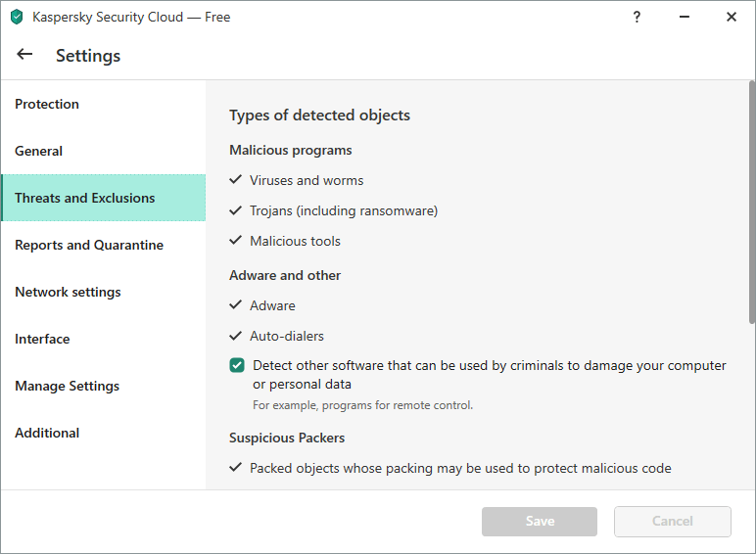Click 'Packed objects whose packing' line
756x554 pixels.
click(x=460, y=468)
